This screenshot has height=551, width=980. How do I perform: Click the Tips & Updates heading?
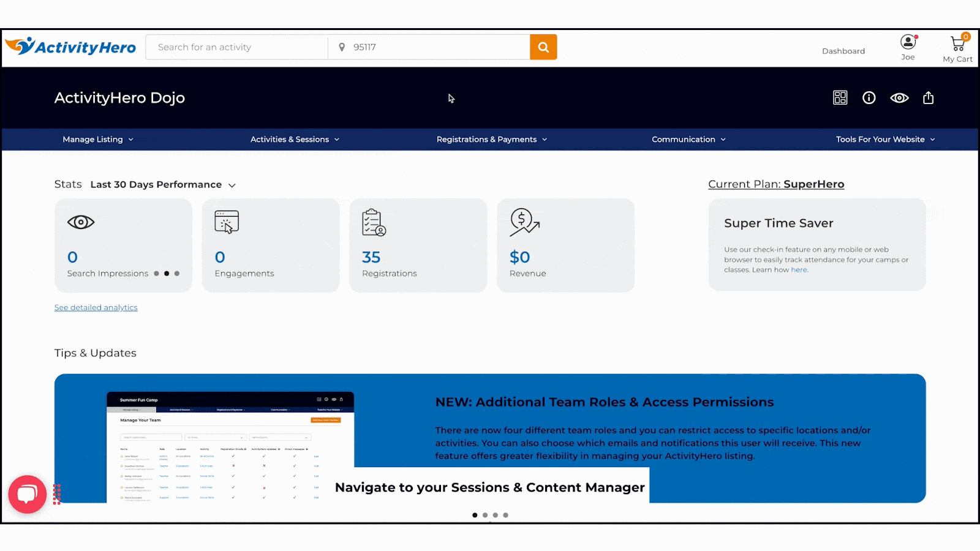pyautogui.click(x=96, y=353)
